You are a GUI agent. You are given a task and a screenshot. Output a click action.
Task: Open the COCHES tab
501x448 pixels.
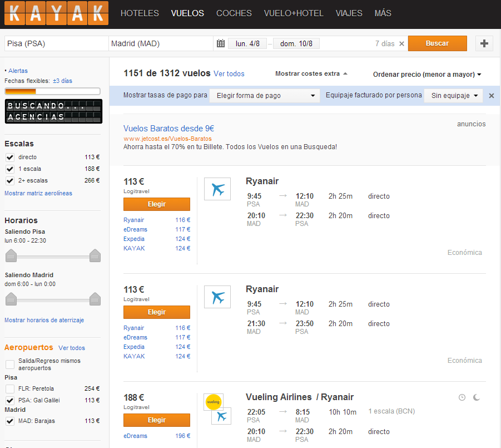(x=234, y=13)
